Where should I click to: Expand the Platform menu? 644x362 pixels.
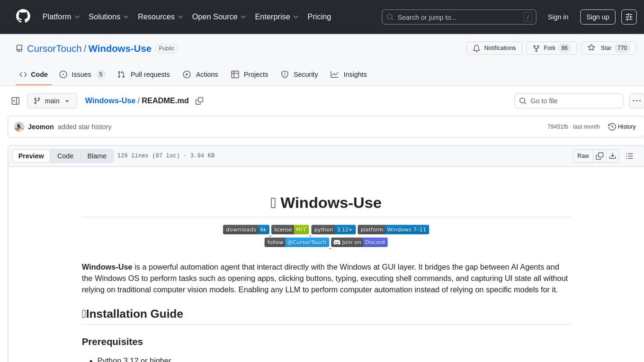tap(61, 17)
